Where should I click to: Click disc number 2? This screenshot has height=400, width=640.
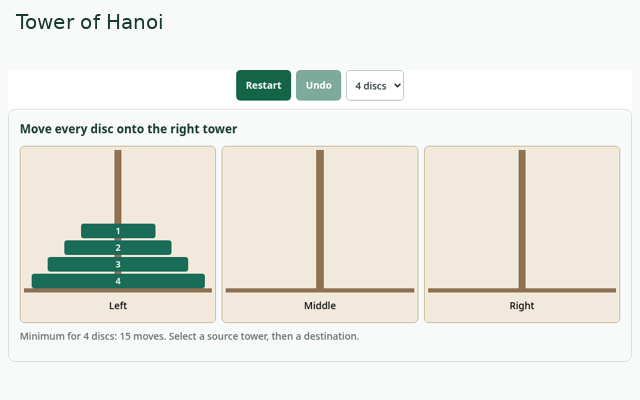(x=118, y=248)
